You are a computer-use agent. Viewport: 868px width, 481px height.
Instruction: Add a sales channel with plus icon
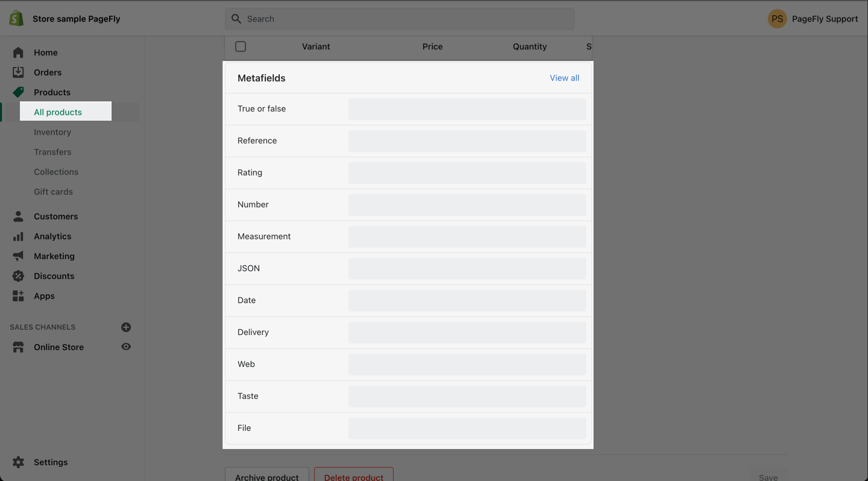(126, 327)
